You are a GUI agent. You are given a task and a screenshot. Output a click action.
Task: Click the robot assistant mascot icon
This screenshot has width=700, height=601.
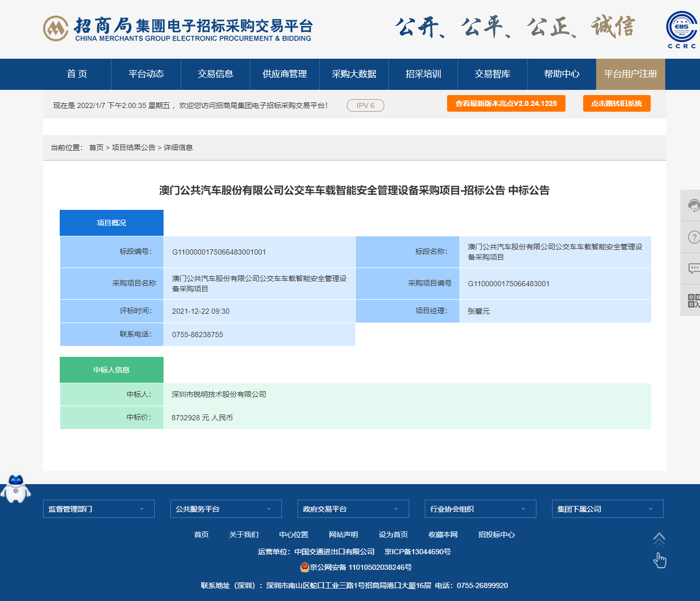click(16, 487)
